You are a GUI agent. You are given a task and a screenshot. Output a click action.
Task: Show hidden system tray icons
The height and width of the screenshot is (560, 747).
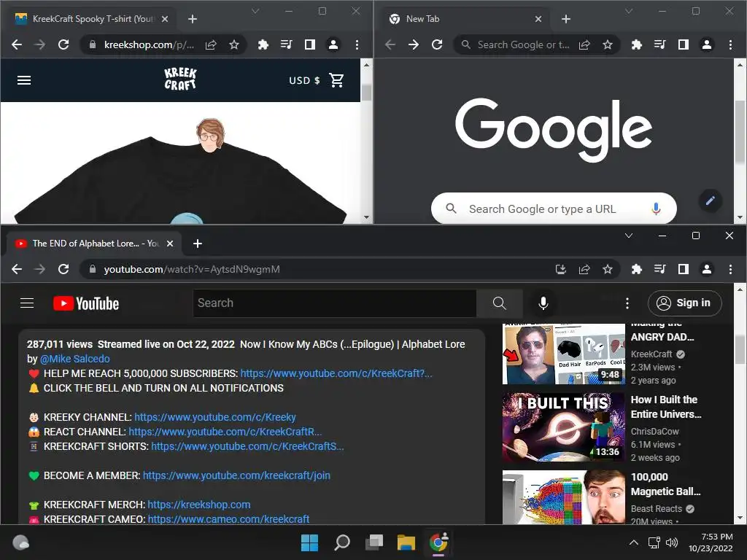tap(634, 542)
